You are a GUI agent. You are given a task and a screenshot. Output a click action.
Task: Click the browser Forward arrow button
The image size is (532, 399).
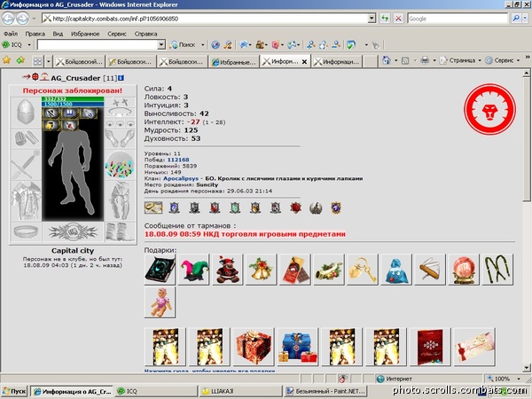click(x=22, y=19)
